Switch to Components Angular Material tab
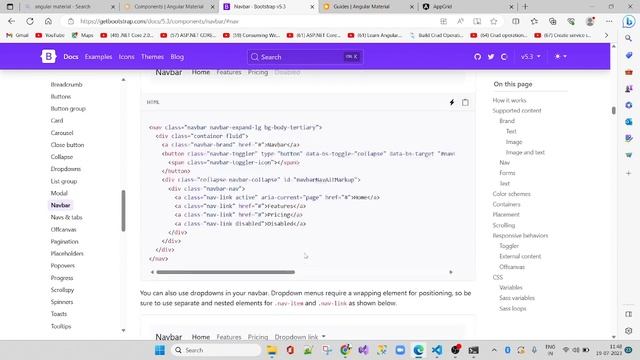 coord(169,7)
